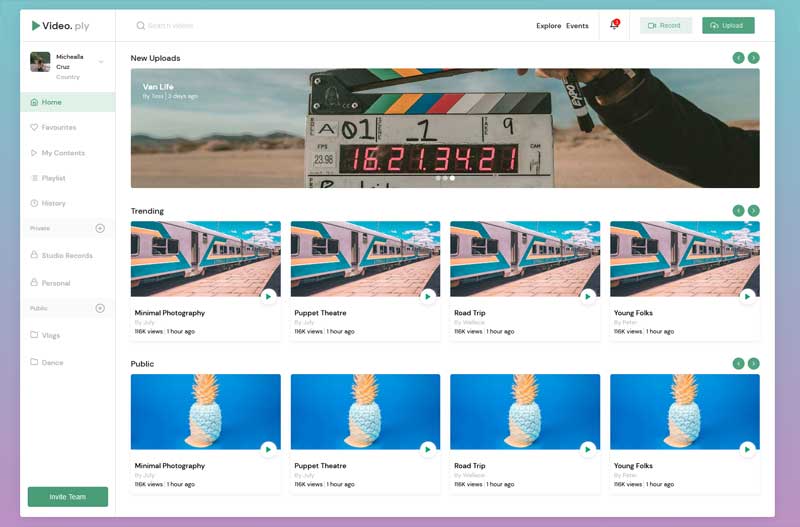Screen dimensions: 800x527
Task: Click the list icon beside Playlist
Action: (34, 178)
